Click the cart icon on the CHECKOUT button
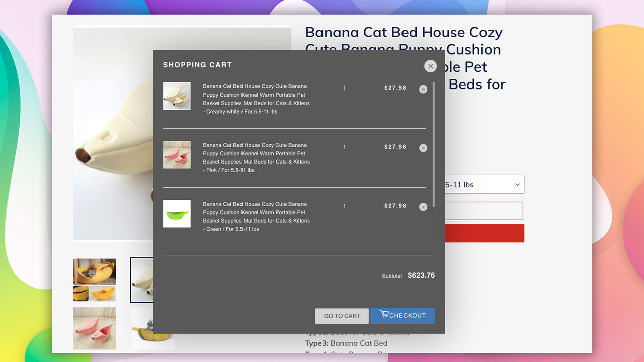Image resolution: width=644 pixels, height=362 pixels. pos(385,315)
